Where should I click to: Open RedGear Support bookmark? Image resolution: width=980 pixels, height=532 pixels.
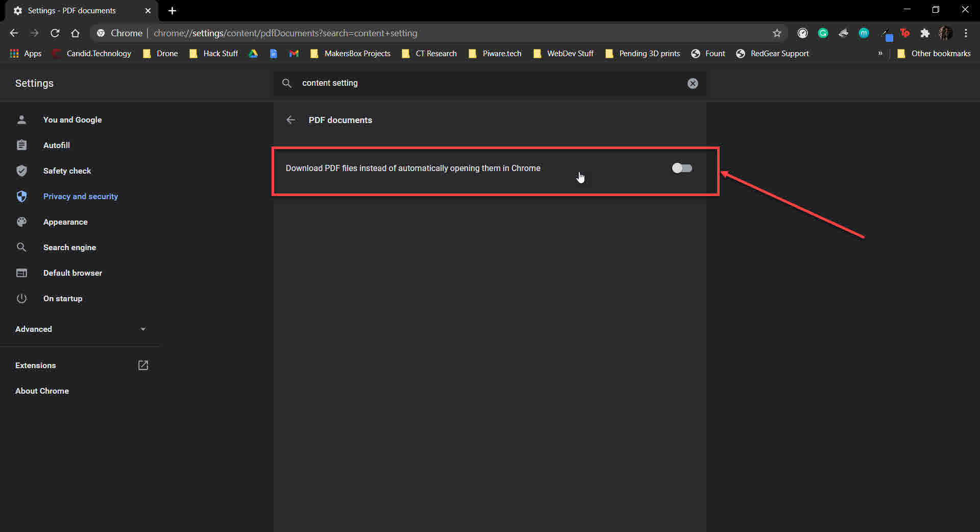[773, 54]
